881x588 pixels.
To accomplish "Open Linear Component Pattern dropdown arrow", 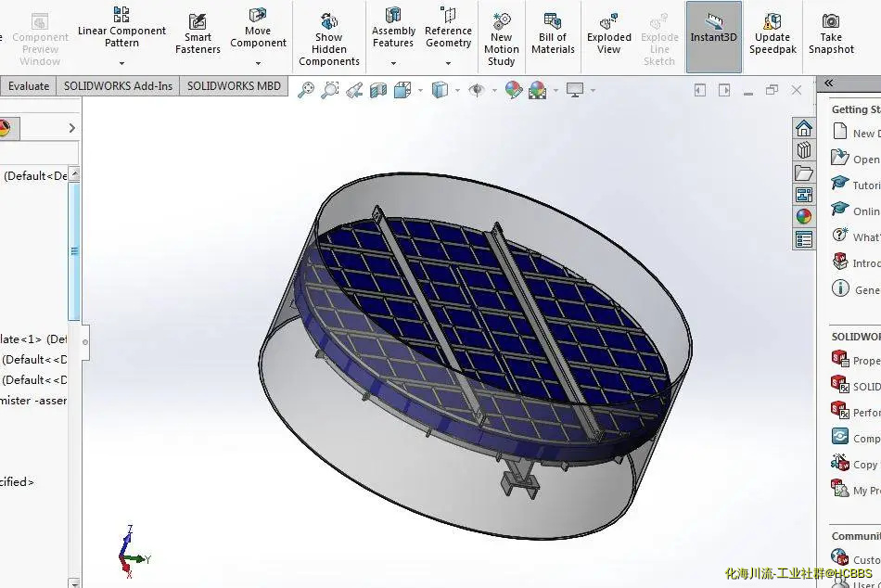I will tap(121, 63).
